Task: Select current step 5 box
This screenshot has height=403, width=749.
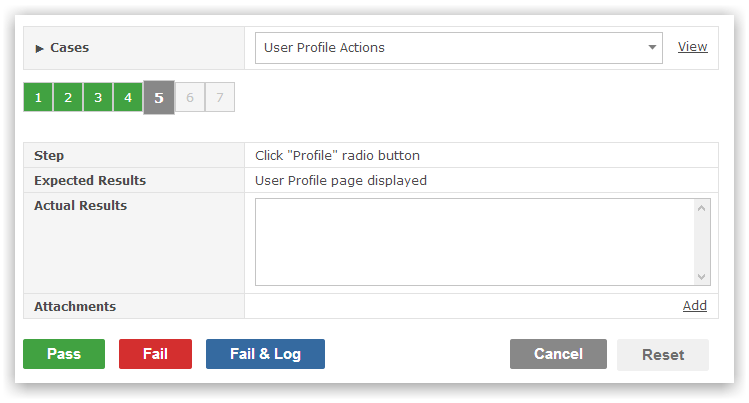Action: pos(159,97)
